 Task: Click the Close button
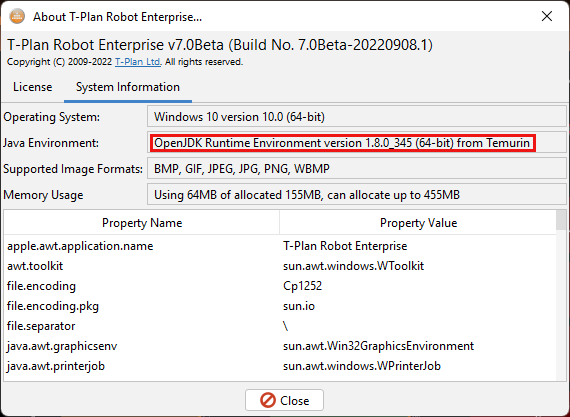[x=284, y=400]
